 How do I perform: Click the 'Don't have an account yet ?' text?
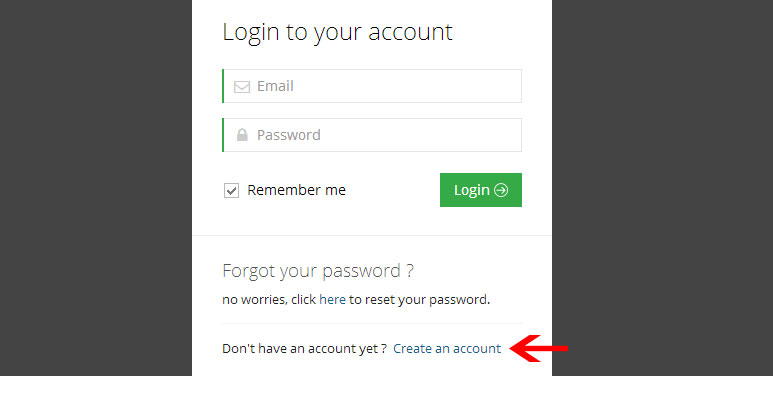pyautogui.click(x=304, y=349)
